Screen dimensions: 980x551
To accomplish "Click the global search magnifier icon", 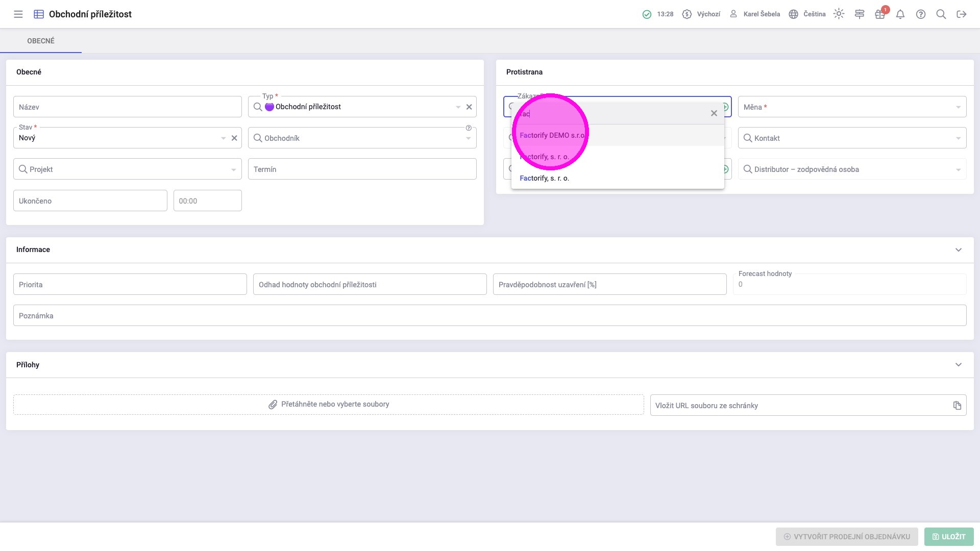I will coord(941,14).
